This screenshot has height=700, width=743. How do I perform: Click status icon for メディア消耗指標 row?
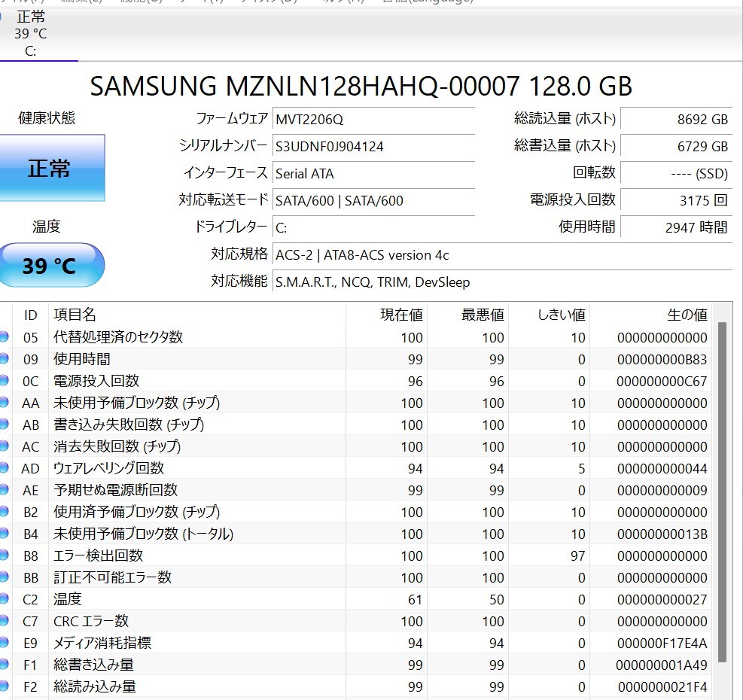4,643
